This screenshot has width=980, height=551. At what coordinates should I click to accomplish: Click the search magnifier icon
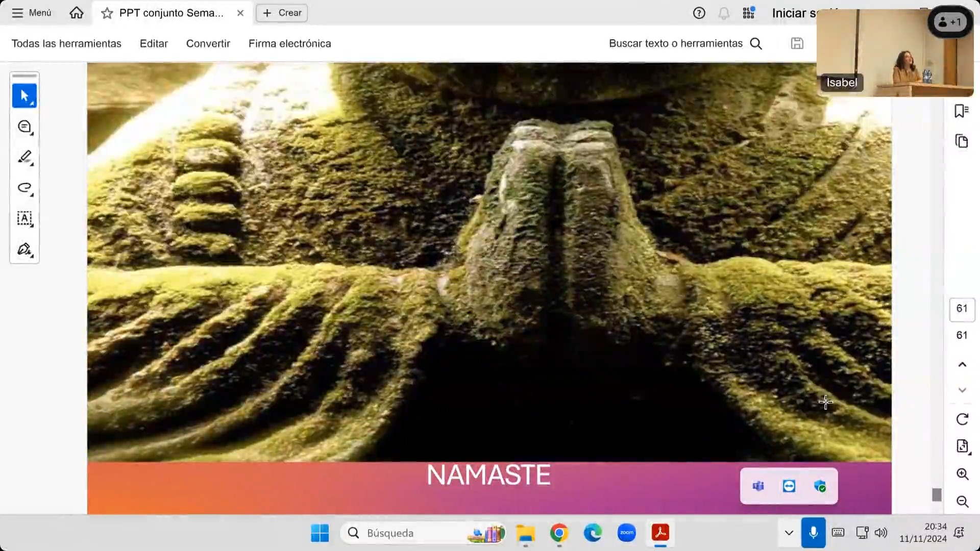[756, 43]
